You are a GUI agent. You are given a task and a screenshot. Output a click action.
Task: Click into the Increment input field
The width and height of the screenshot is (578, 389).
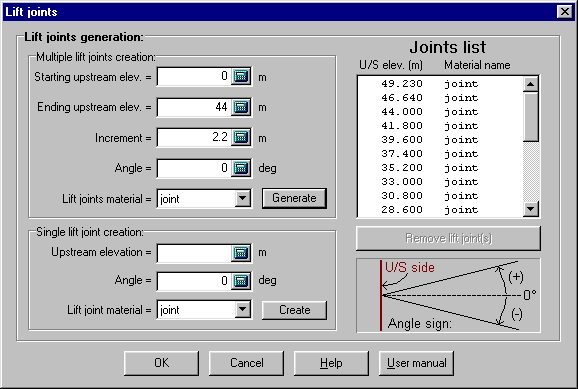194,138
